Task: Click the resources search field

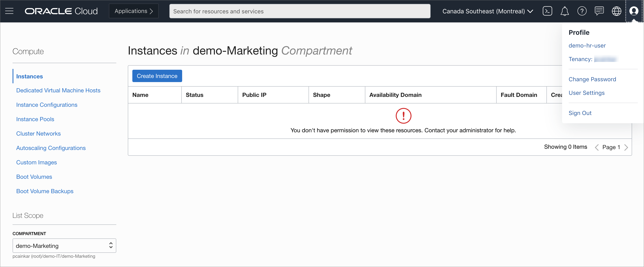Action: coord(299,11)
